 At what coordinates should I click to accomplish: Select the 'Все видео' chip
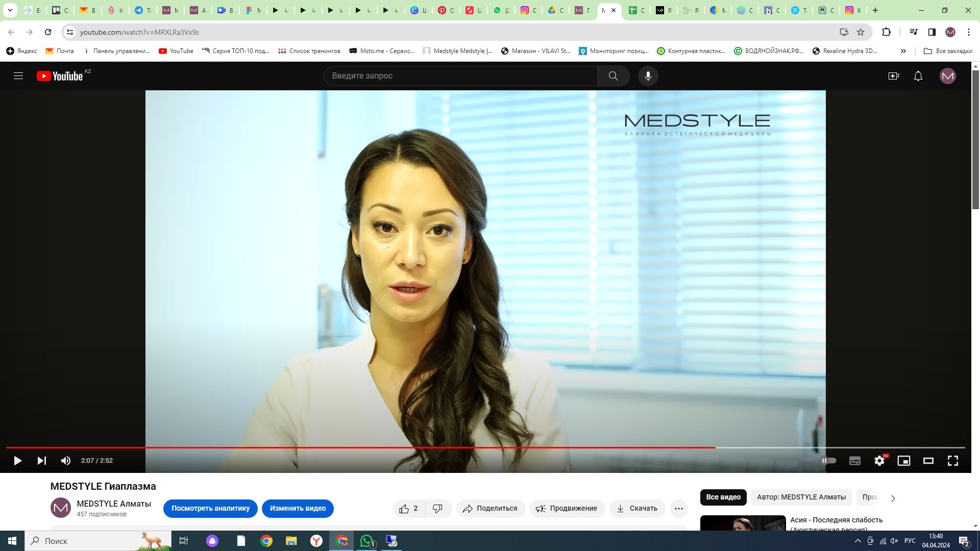723,497
